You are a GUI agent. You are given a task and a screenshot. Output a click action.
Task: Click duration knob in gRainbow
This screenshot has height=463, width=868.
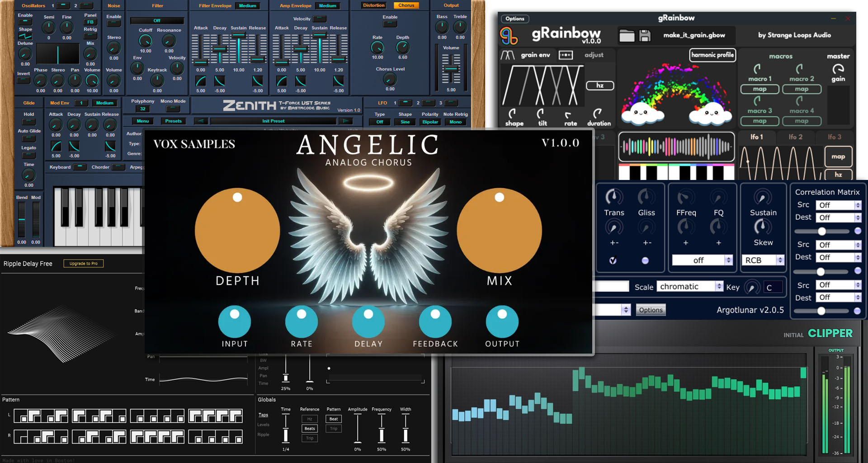pyautogui.click(x=598, y=113)
